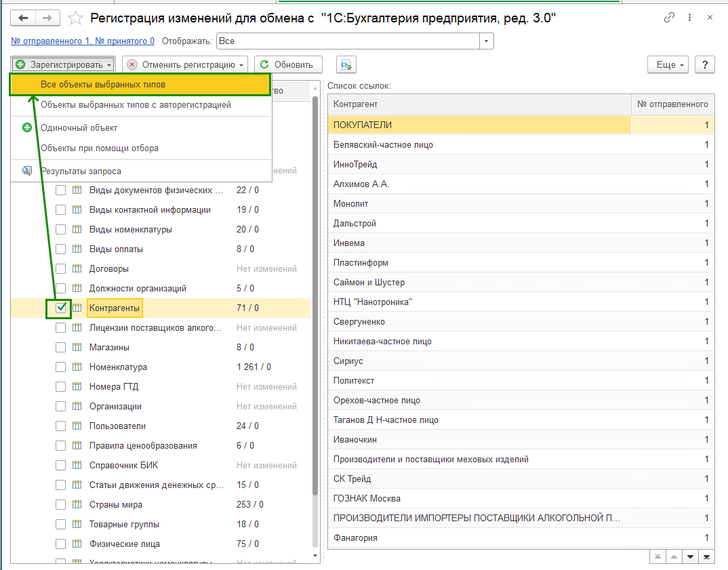
Task: Open the Отображать dropdown arrow
Action: (486, 41)
